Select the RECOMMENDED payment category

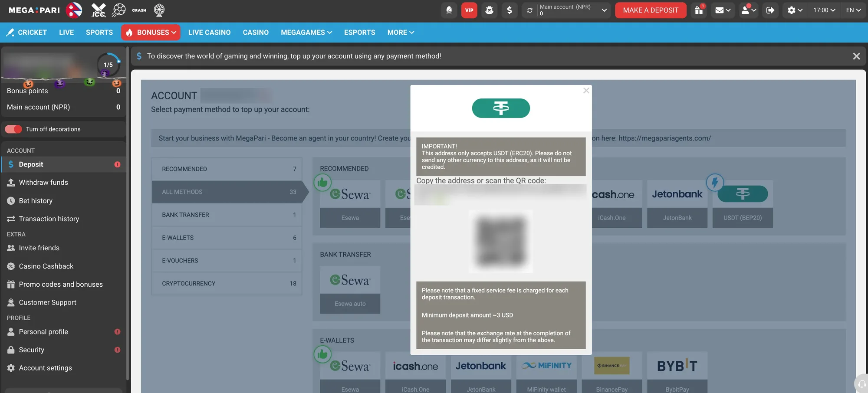(227, 169)
